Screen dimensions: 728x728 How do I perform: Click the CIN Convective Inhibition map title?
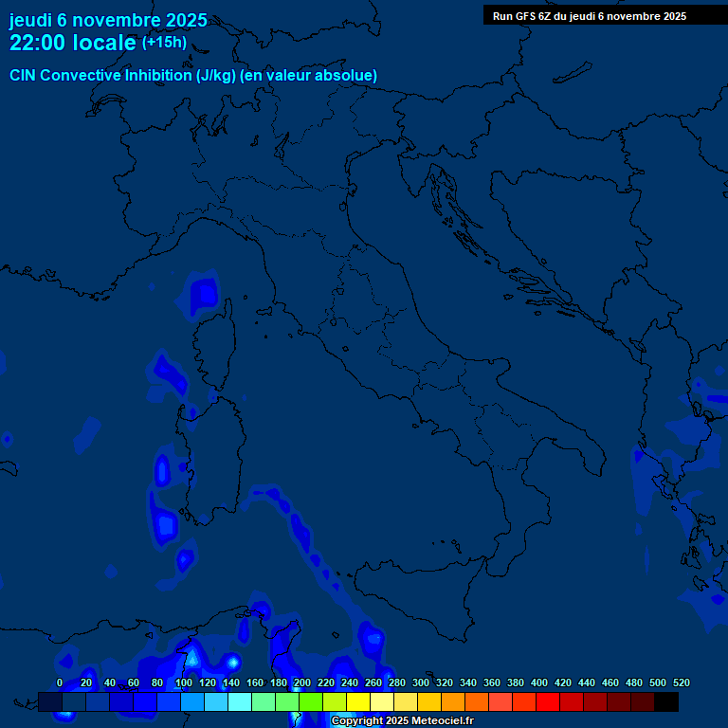193,75
